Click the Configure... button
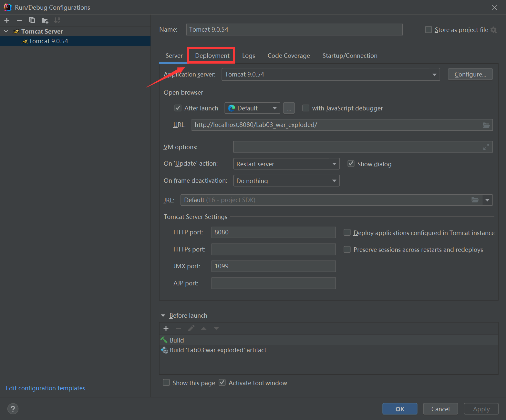 pyautogui.click(x=470, y=74)
